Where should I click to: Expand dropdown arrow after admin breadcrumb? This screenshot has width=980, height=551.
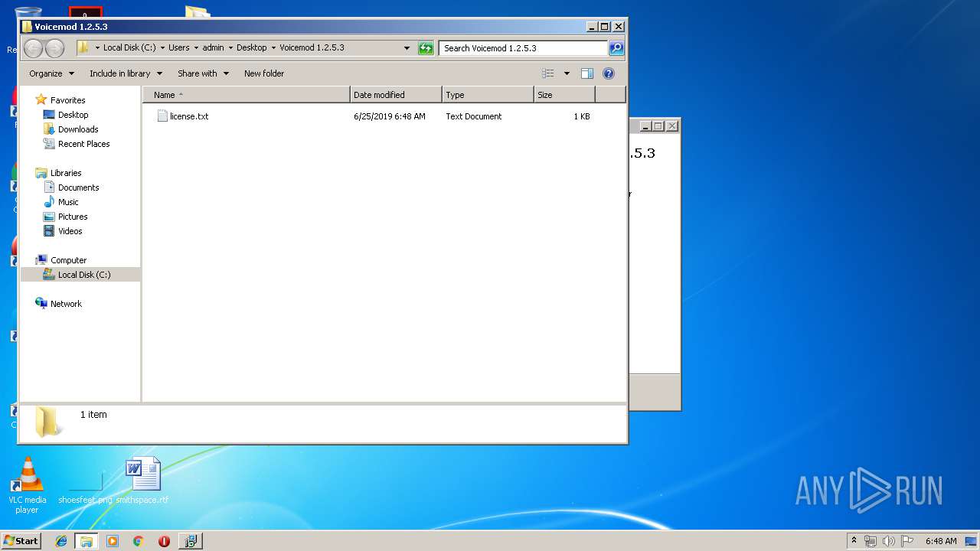[x=230, y=47]
